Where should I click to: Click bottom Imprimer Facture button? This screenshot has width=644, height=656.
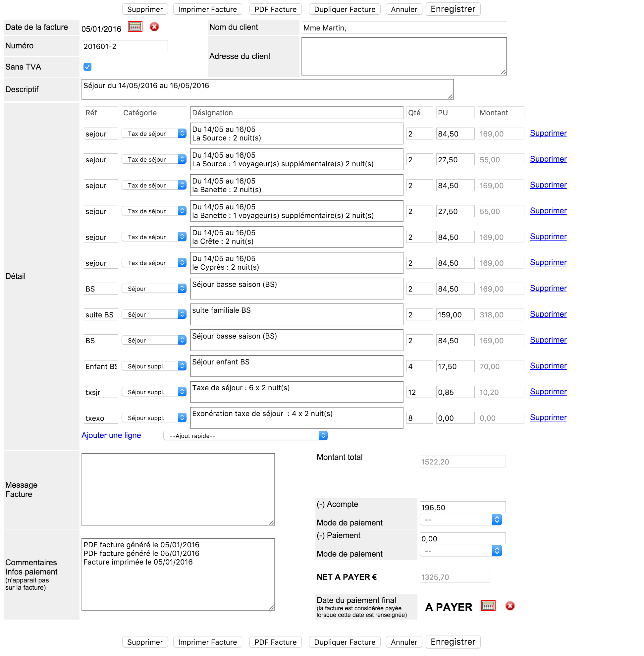click(x=207, y=642)
